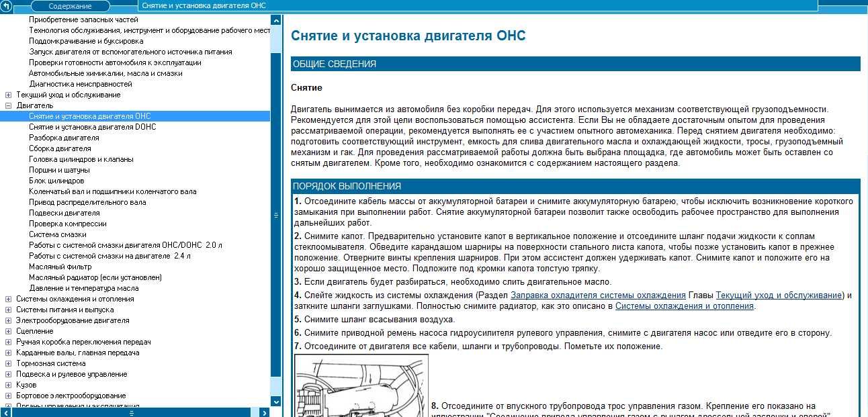
Task: Expand Ручная коробка переключения передач node
Action: click(8, 342)
